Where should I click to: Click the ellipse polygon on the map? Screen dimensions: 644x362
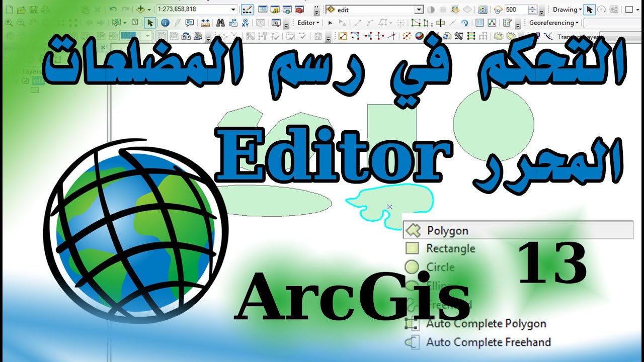click(x=274, y=201)
